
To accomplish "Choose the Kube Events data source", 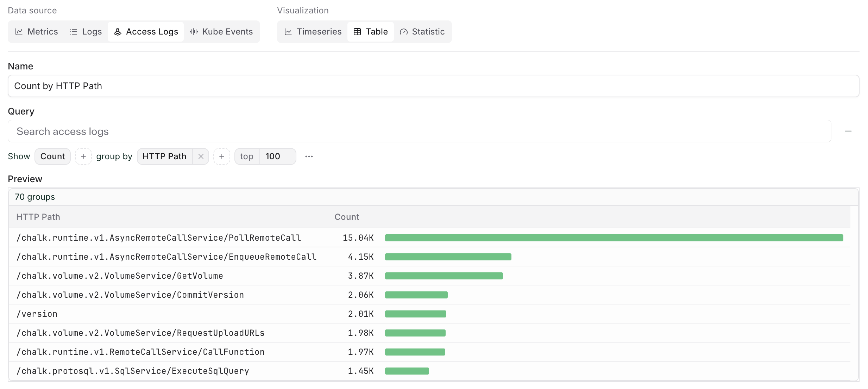I will click(221, 32).
